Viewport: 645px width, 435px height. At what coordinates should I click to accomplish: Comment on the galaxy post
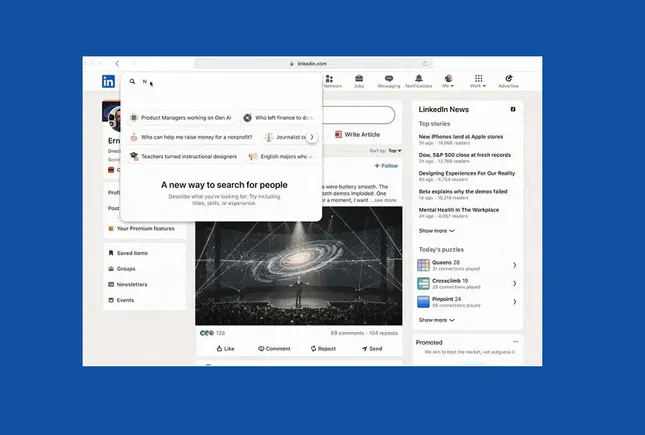[x=274, y=349]
